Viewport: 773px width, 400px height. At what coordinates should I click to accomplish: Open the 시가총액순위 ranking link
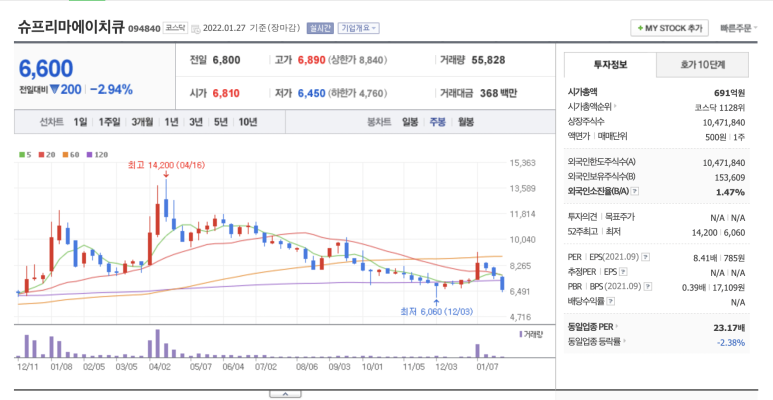pos(592,106)
